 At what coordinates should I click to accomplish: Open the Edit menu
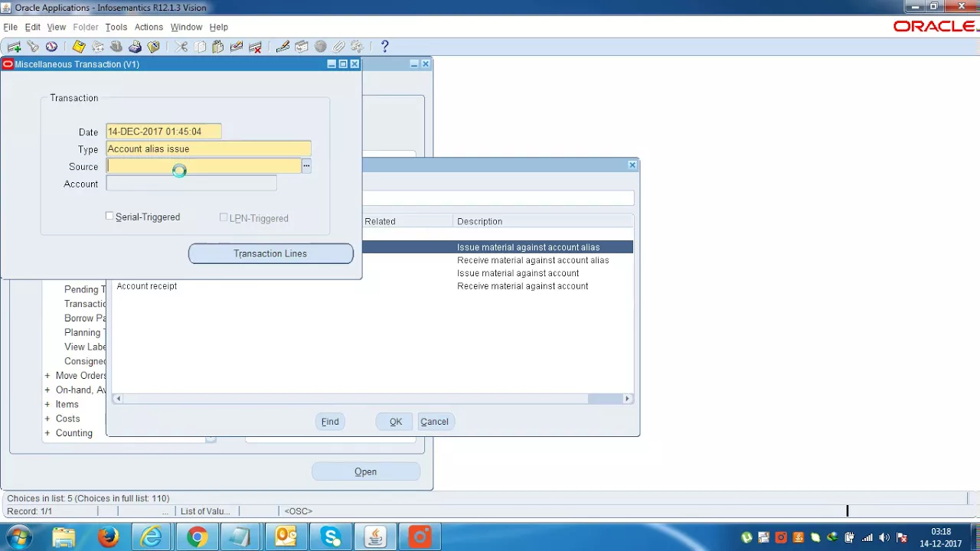click(x=32, y=27)
